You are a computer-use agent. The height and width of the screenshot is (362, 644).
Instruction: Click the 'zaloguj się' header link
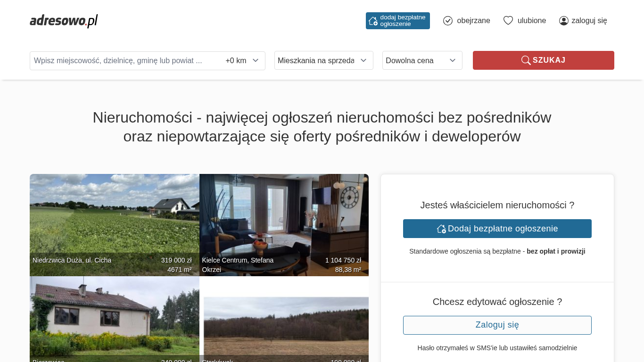coord(589,21)
